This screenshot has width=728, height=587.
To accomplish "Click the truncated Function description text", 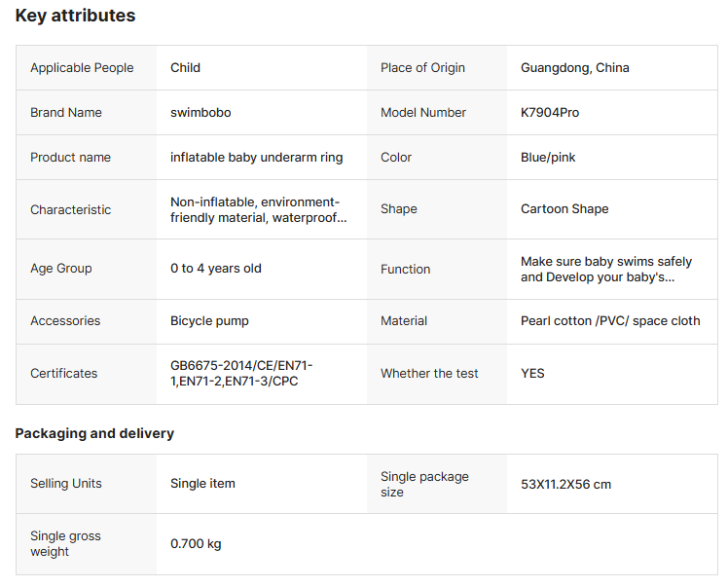I will pyautogui.click(x=606, y=269).
